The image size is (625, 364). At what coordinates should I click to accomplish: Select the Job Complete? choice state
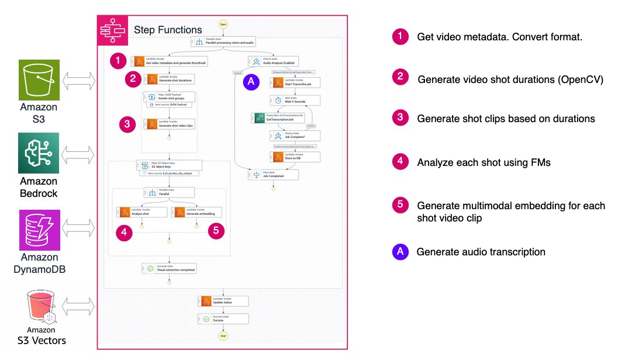tap(295, 136)
